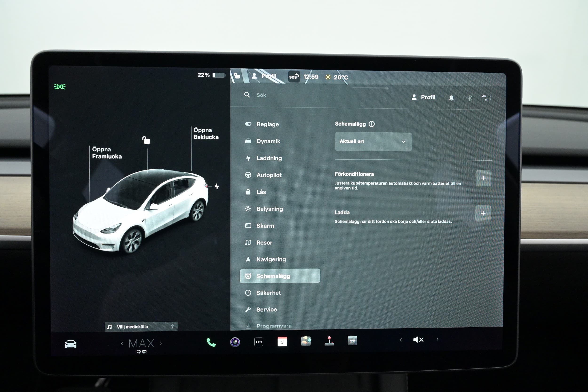This screenshot has height=392, width=588.
Task: Show Schemalägg info icon
Action: (372, 124)
